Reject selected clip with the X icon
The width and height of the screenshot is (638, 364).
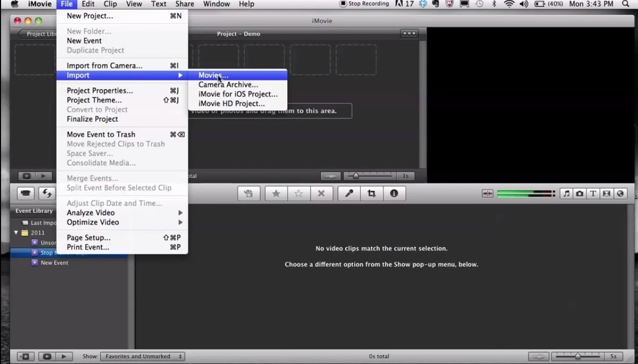[321, 193]
